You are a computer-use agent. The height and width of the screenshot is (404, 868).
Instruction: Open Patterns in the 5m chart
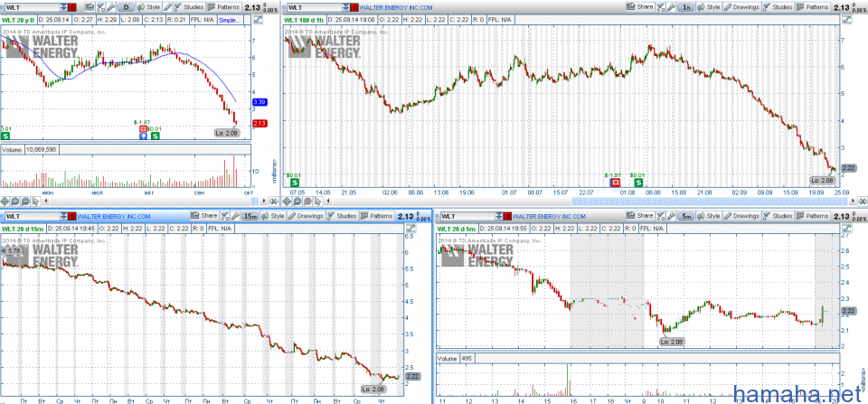point(813,216)
